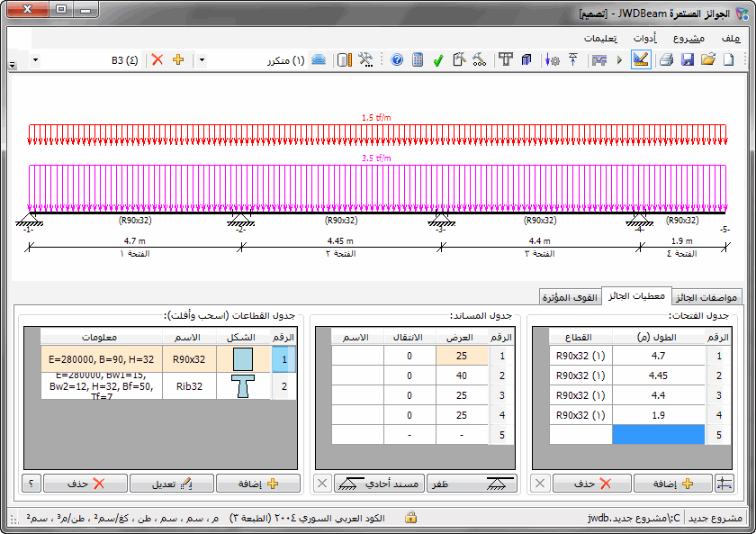Open the calculator tool icon
Screen dimensions: 756x534
tap(418, 60)
